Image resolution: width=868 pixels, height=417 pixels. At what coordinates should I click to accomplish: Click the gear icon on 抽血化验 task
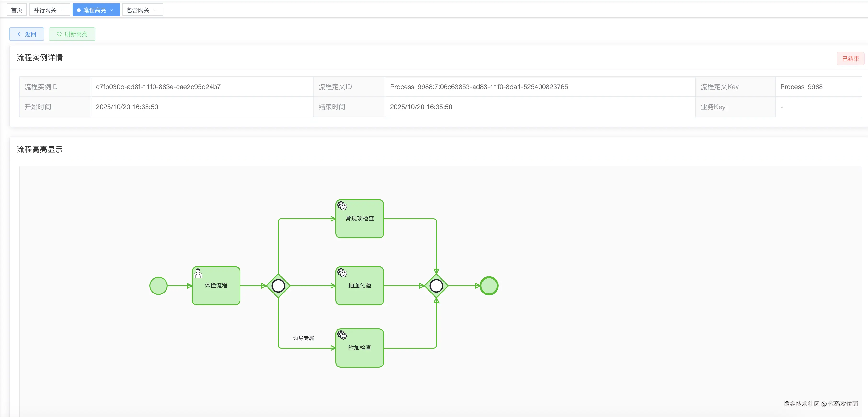(x=342, y=272)
